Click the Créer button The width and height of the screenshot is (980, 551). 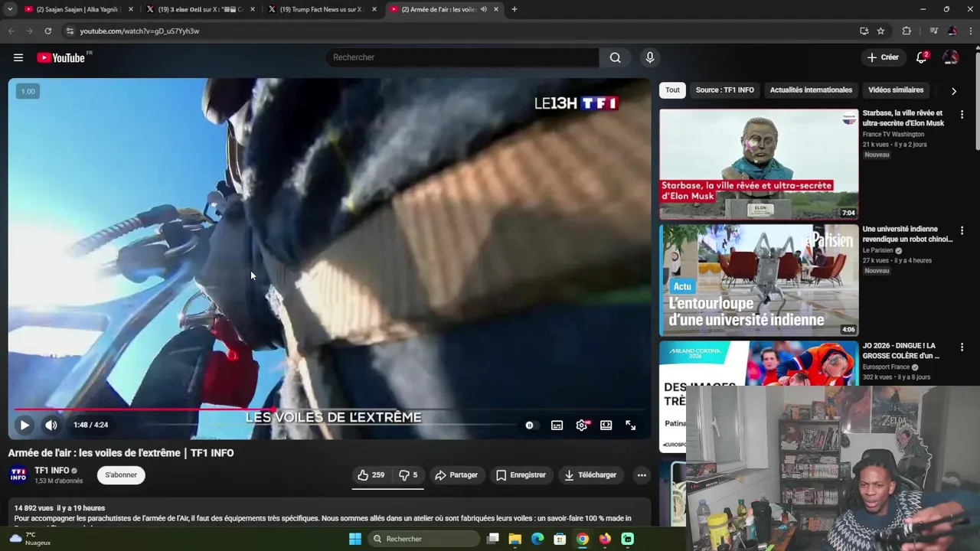pos(883,57)
